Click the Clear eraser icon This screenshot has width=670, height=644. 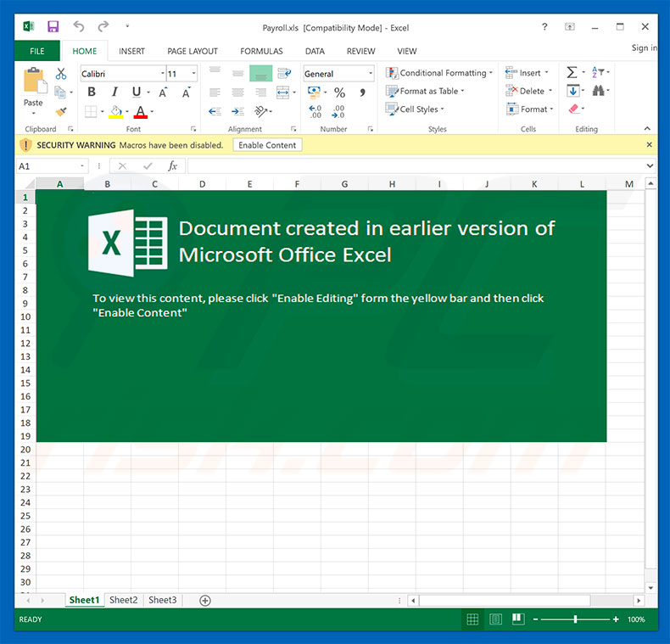574,109
